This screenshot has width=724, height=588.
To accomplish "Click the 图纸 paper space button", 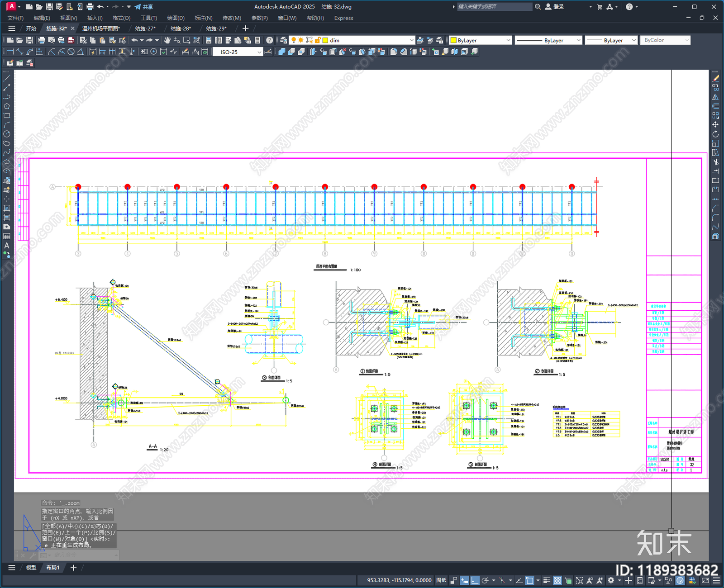I will [x=441, y=580].
